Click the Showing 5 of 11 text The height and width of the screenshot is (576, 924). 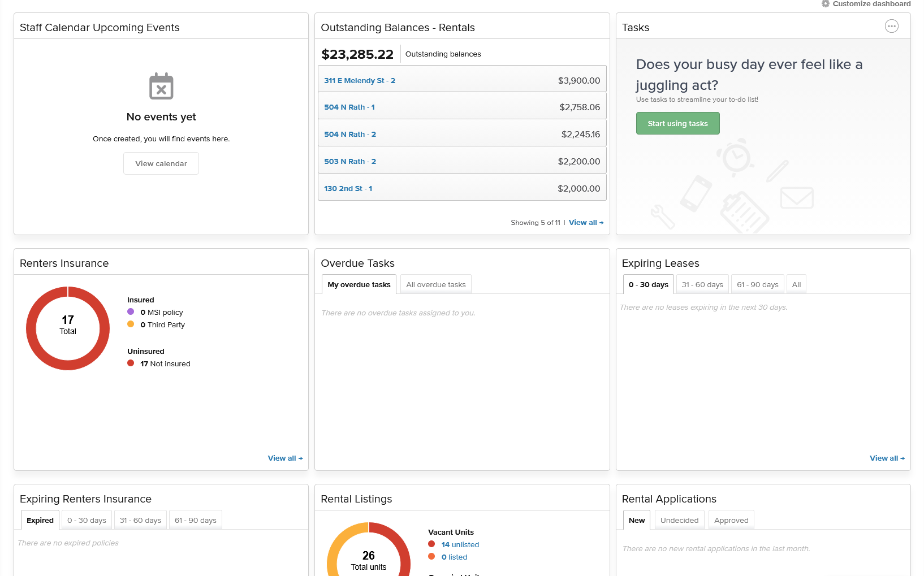point(536,222)
